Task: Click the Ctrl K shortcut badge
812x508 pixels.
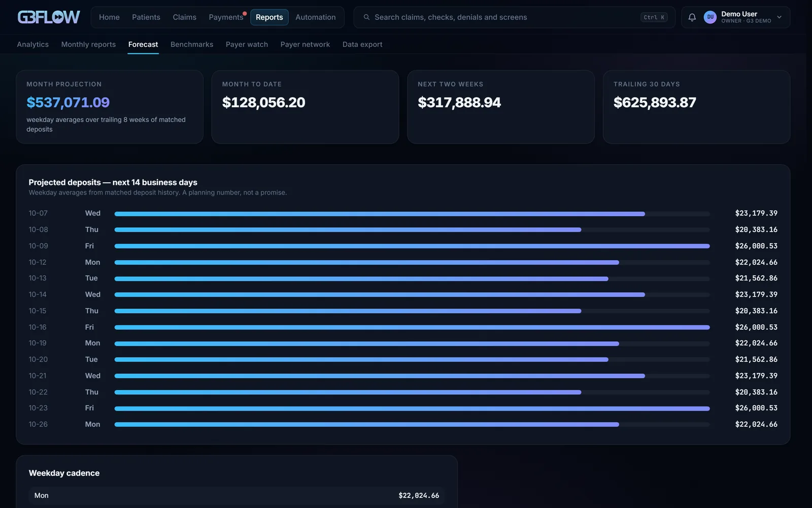Action: (x=654, y=17)
